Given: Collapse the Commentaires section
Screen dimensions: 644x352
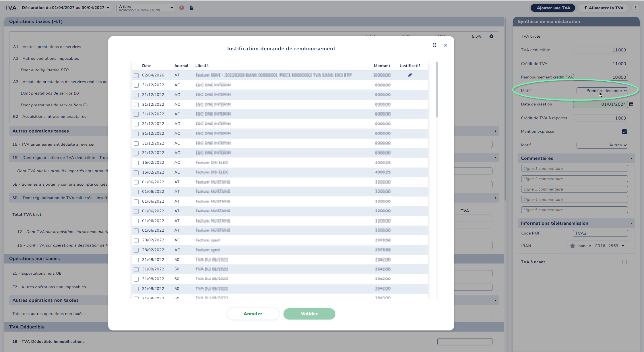Looking at the screenshot, I should [631, 158].
